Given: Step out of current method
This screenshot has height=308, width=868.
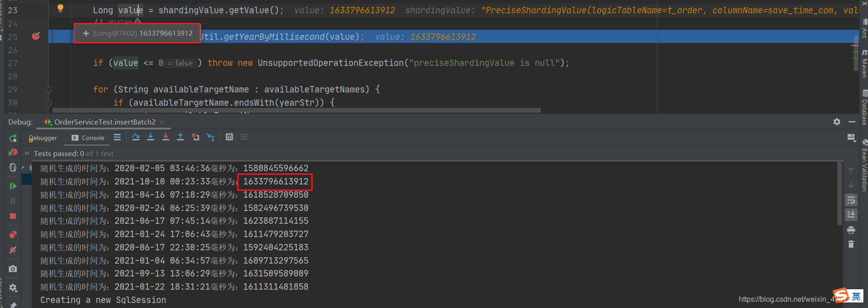Looking at the screenshot, I should click(180, 137).
